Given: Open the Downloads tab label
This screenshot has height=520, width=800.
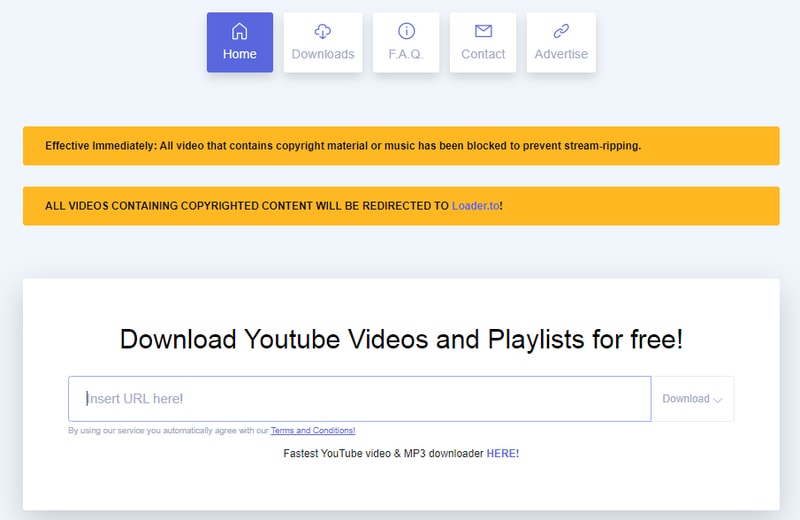Looking at the screenshot, I should 322,54.
